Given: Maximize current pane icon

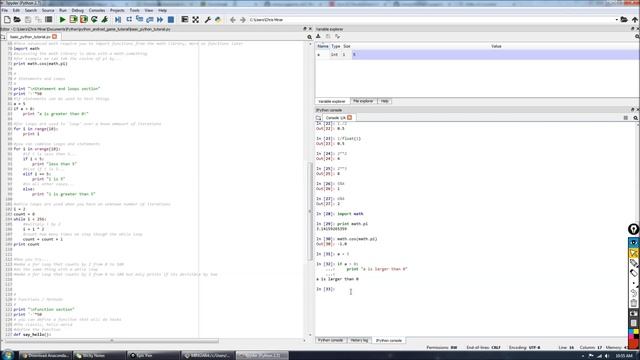Looking at the screenshot, I should click(185, 20).
